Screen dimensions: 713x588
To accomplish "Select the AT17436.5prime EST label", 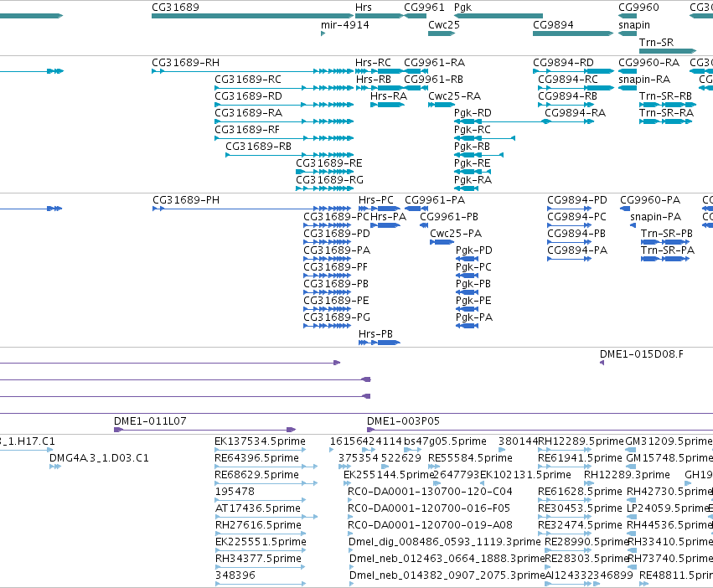I will (257, 509).
